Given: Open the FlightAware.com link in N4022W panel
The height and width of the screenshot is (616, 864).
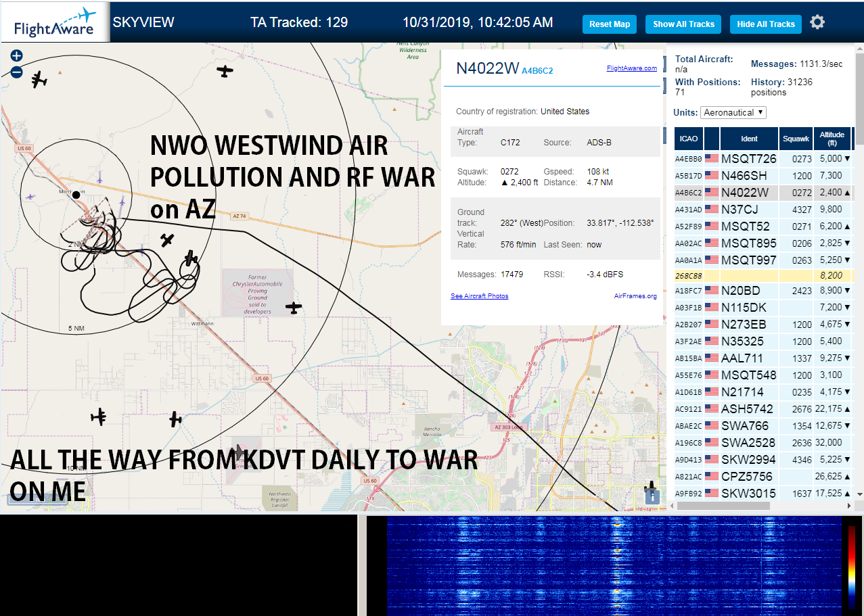Looking at the screenshot, I should [x=631, y=68].
